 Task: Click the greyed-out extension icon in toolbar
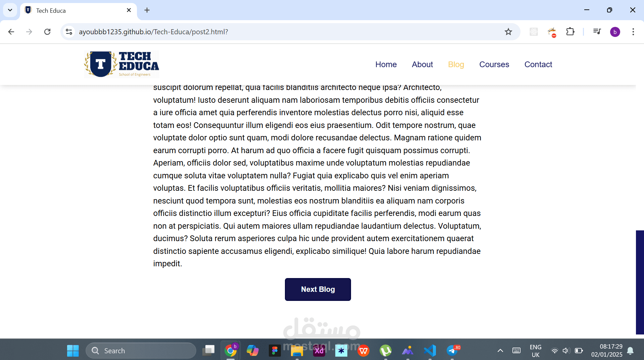534,32
